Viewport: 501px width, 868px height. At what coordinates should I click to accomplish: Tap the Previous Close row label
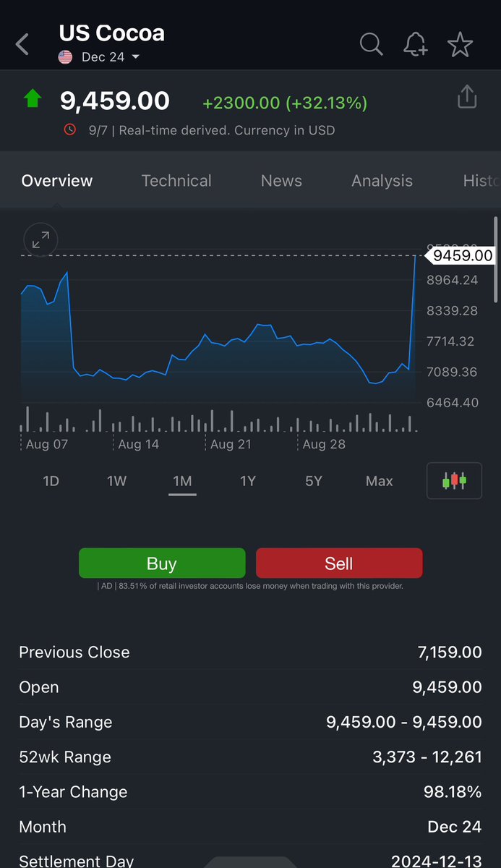pyautogui.click(x=74, y=652)
